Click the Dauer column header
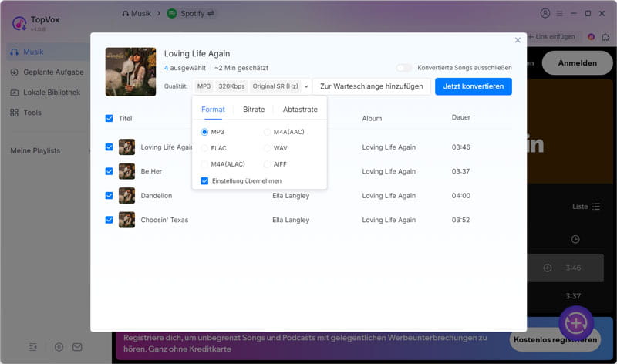This screenshot has width=617, height=364. (x=461, y=117)
